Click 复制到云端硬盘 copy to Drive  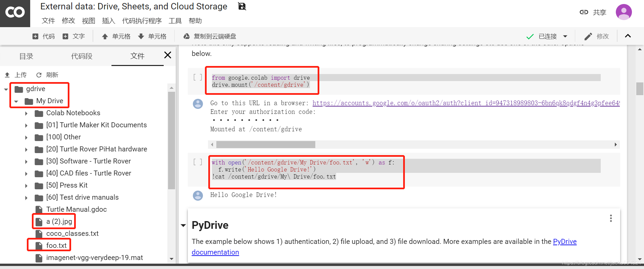[x=210, y=36]
